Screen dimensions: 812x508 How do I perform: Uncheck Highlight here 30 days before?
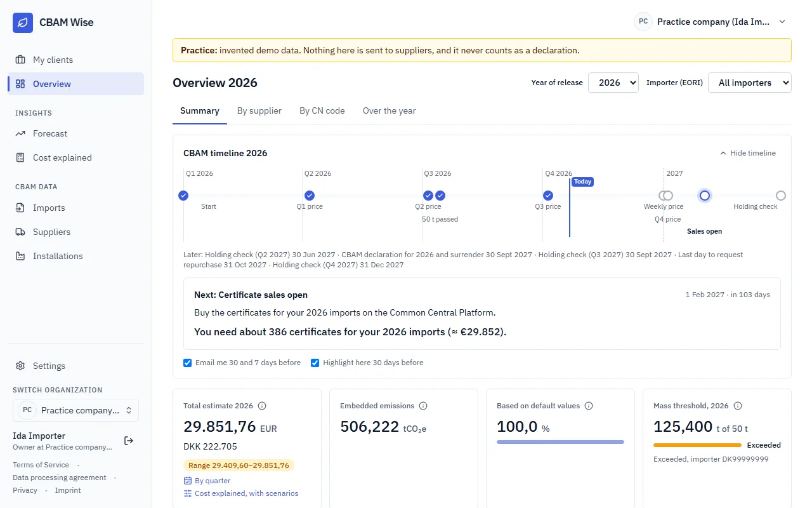coord(315,363)
